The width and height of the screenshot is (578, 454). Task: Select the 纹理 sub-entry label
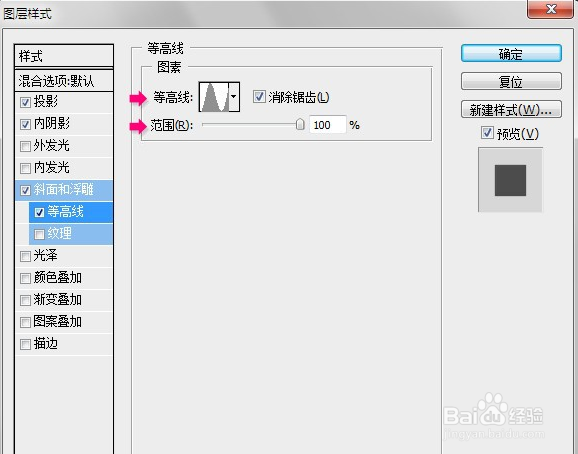59,233
